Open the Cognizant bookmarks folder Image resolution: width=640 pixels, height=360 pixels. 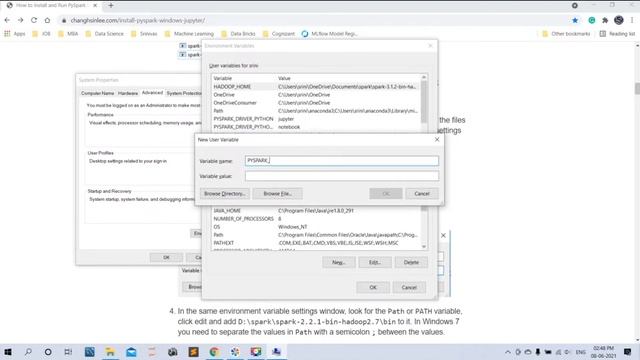[279, 34]
